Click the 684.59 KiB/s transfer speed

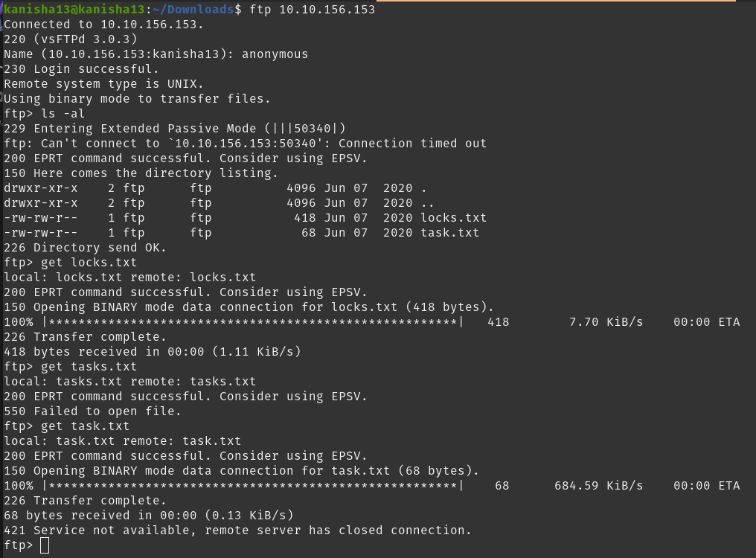[598, 486]
